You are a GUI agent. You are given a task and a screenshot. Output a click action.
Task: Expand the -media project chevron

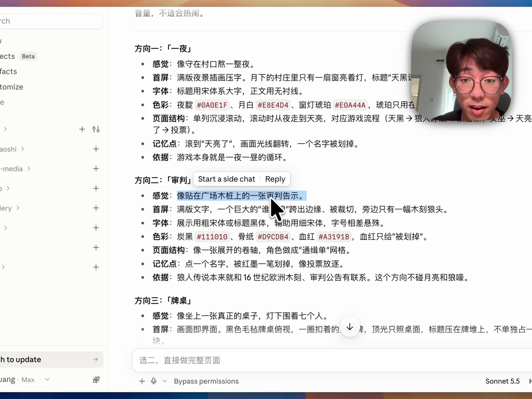(x=29, y=169)
